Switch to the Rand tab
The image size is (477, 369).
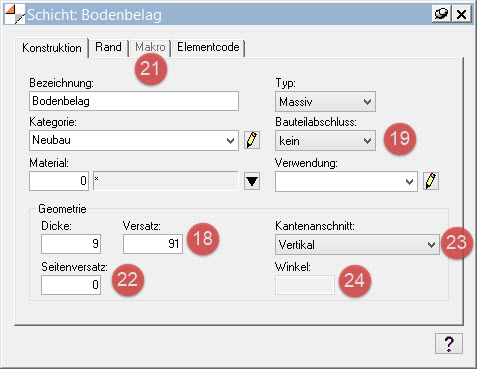click(x=108, y=47)
